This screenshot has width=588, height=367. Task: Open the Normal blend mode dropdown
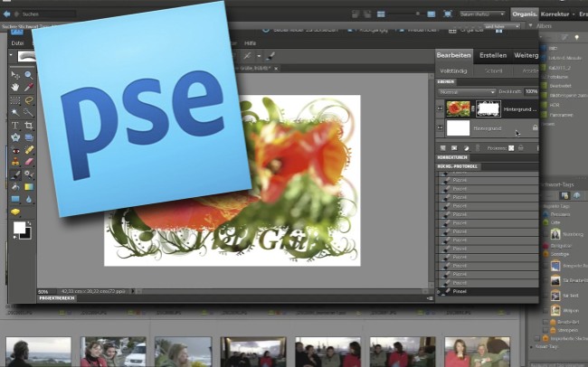tap(467, 91)
